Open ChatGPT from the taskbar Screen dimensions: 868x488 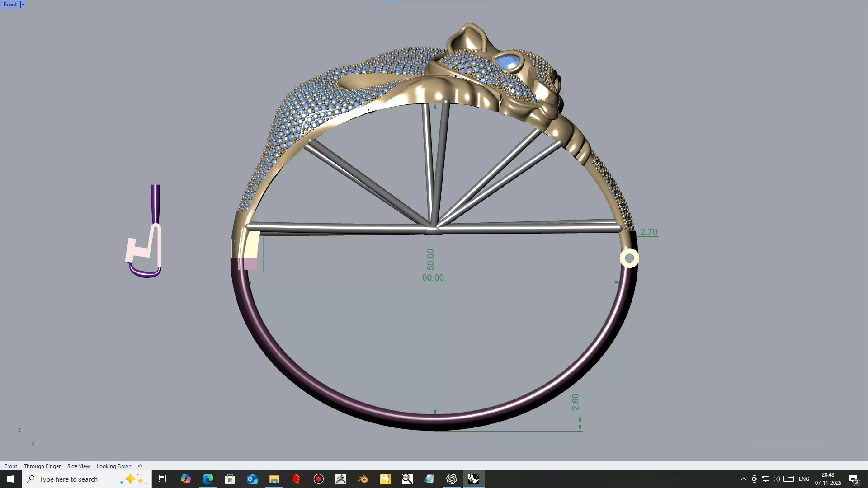452,479
